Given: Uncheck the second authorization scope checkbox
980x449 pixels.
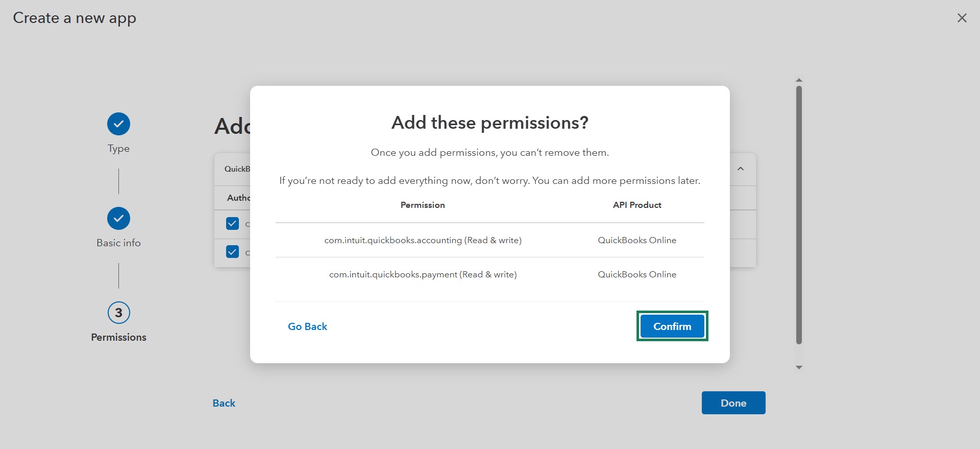Looking at the screenshot, I should point(232,252).
